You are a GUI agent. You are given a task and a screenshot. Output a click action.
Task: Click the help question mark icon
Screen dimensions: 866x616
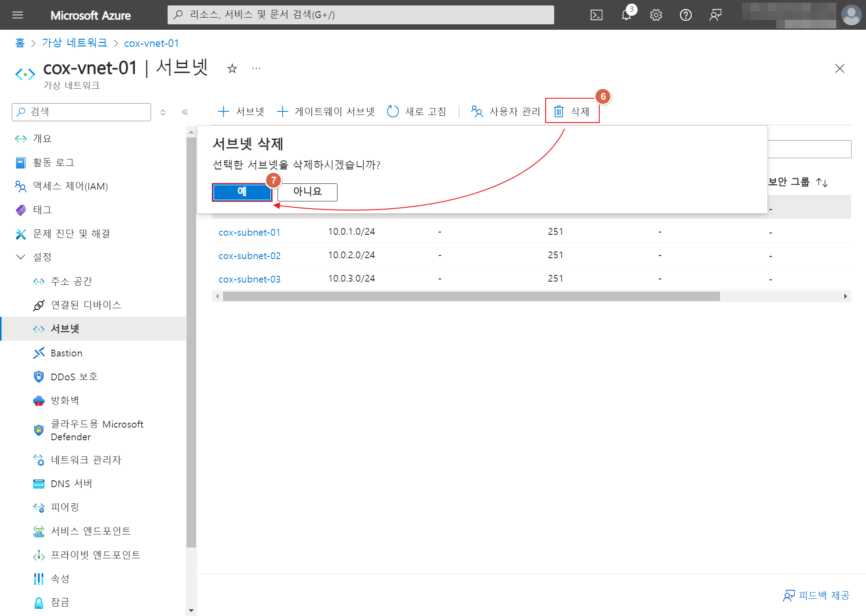[685, 15]
